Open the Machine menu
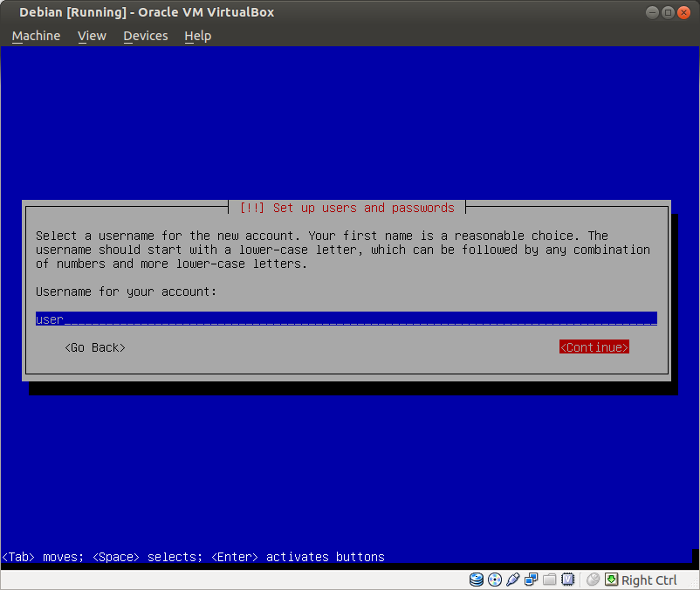Image resolution: width=700 pixels, height=590 pixels. (x=36, y=36)
